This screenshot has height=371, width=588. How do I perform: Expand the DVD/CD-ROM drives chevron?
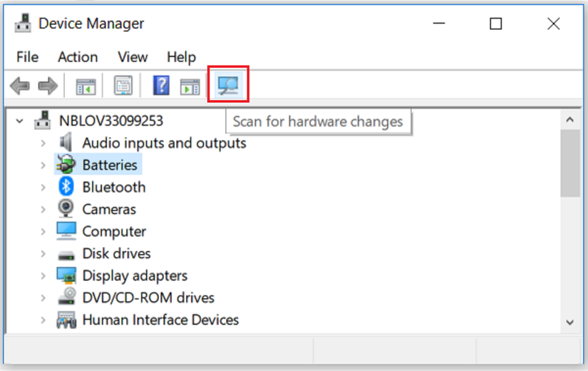[x=43, y=298]
